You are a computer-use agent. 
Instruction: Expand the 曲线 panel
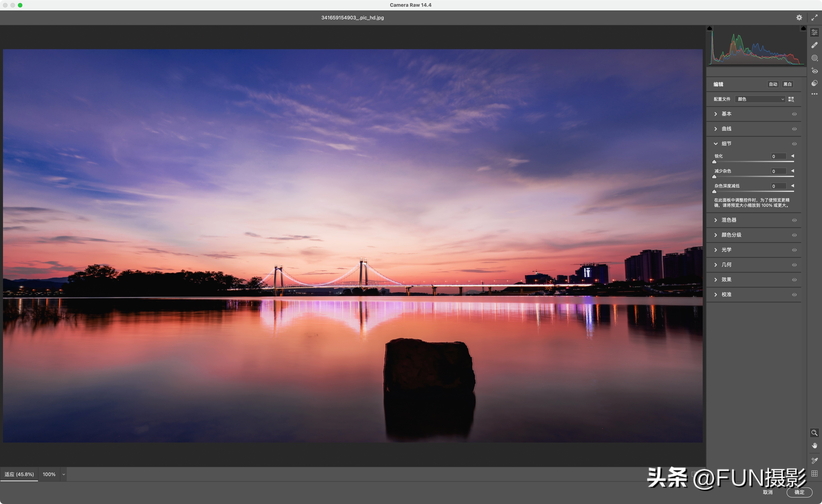[726, 129]
